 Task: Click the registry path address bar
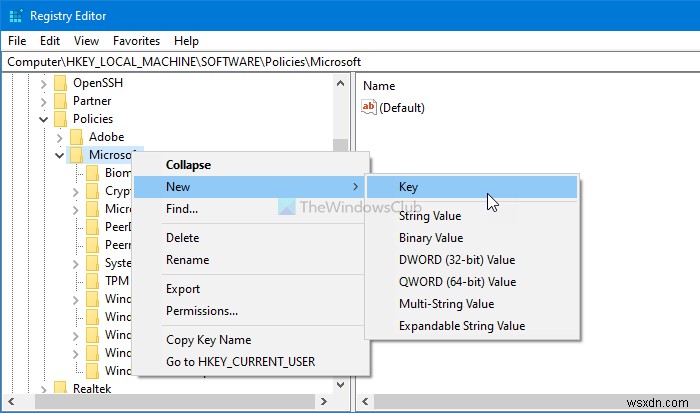coord(350,62)
